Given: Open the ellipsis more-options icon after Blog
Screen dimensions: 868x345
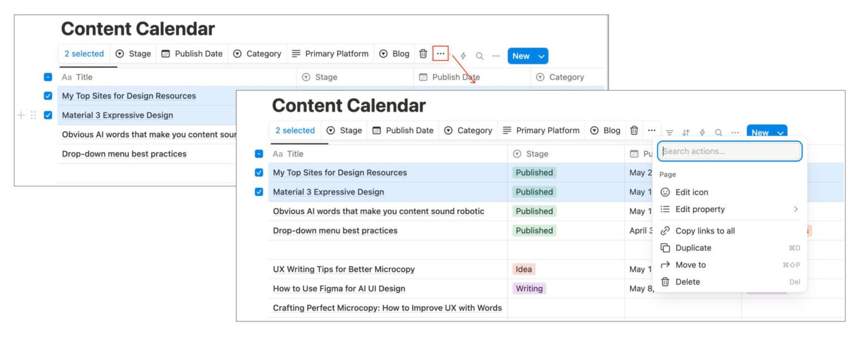Looking at the screenshot, I should point(652,130).
